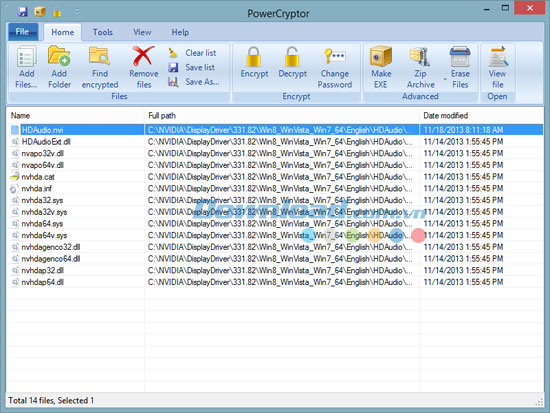Sort by the Name column header

click(x=20, y=115)
